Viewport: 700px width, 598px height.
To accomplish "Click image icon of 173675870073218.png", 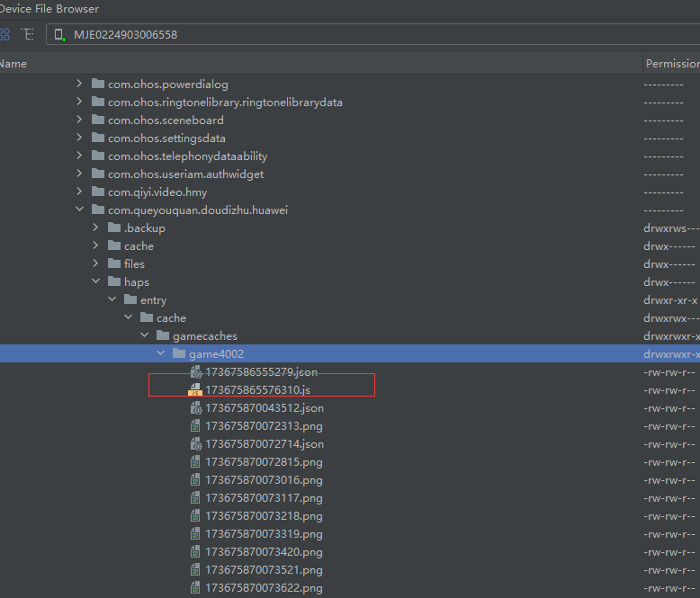I will point(195,516).
